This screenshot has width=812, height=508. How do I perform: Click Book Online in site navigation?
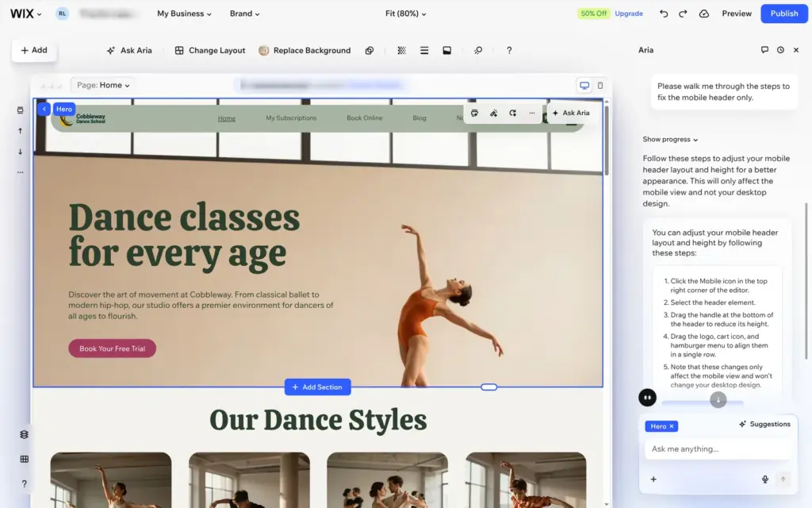[x=365, y=118]
